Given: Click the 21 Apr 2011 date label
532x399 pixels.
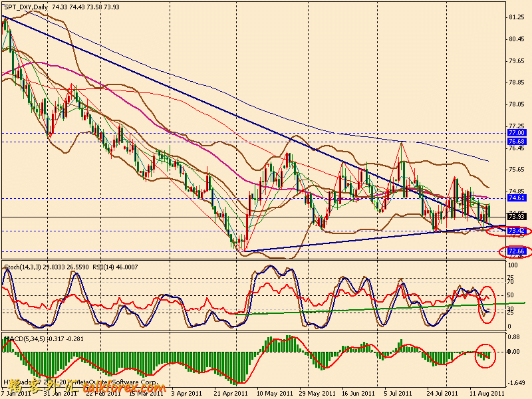Looking at the screenshot, I should [x=231, y=394].
